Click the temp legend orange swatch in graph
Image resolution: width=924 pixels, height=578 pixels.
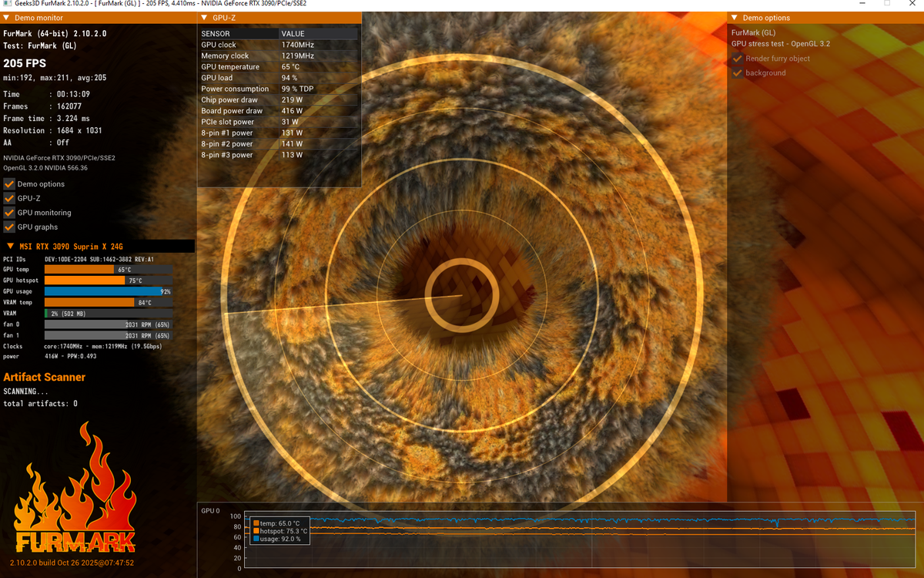point(256,523)
